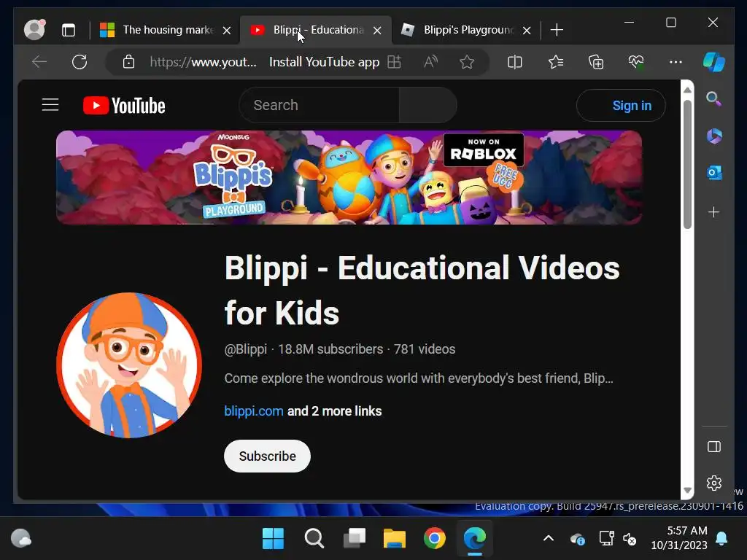This screenshot has height=560, width=747.
Task: Open YouTube hamburger guide menu
Action: 50,105
